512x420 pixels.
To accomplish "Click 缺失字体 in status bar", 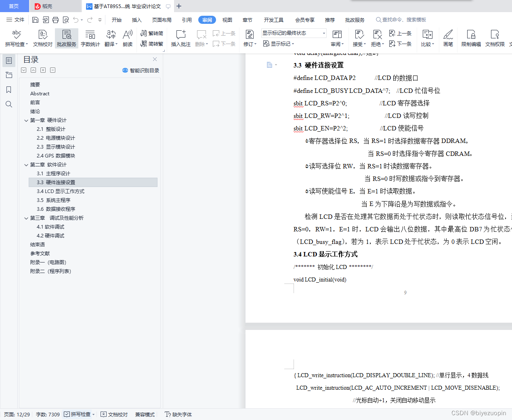I will [x=178, y=414].
